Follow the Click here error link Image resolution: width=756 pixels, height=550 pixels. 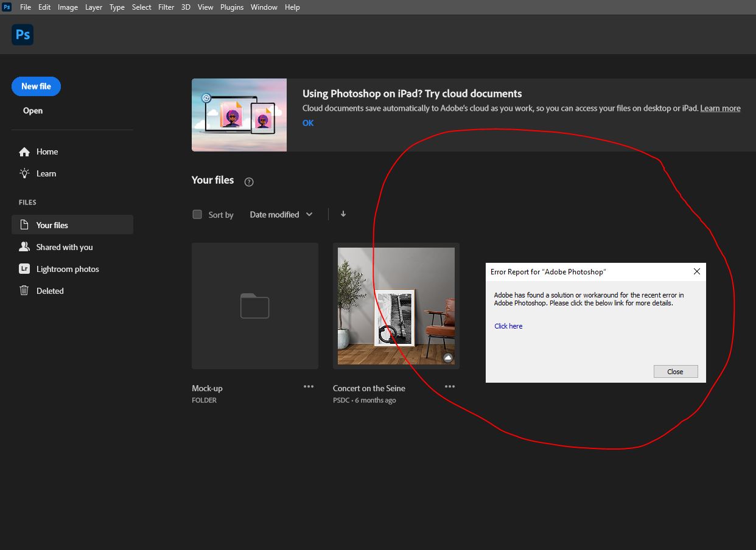tap(508, 326)
